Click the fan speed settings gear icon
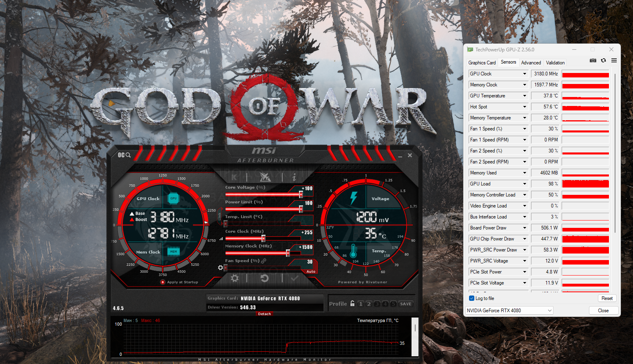633x364 pixels. coord(220,267)
